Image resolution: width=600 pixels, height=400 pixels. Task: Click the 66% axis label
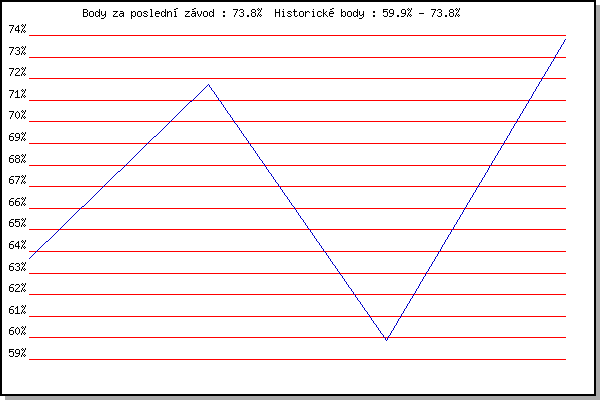tap(18, 202)
